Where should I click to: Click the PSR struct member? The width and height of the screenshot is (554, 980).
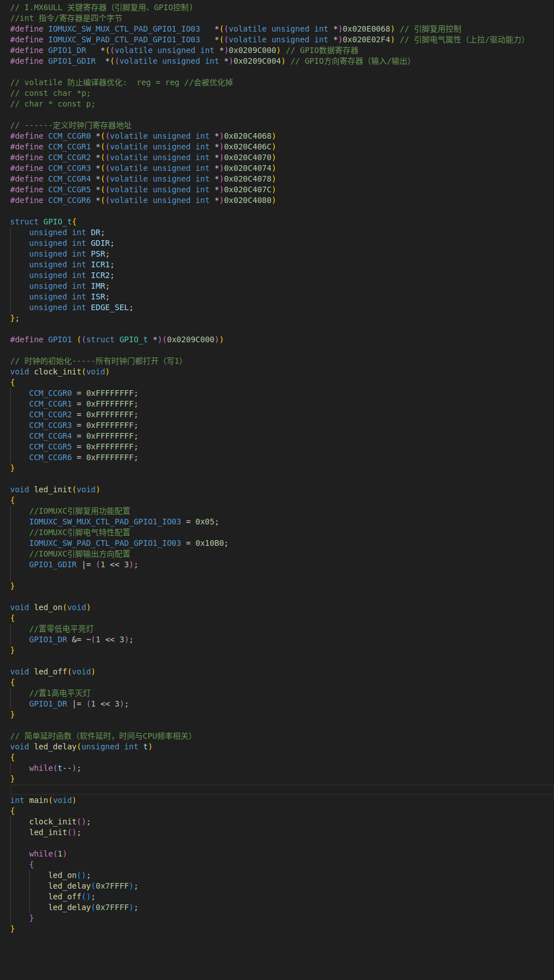coord(97,254)
